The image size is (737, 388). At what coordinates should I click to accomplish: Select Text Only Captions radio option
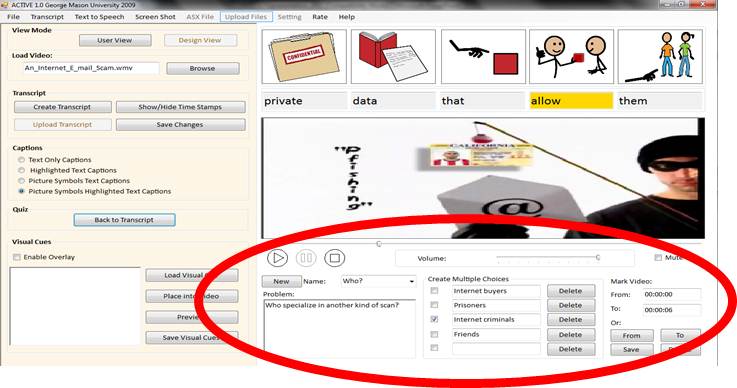pos(21,160)
